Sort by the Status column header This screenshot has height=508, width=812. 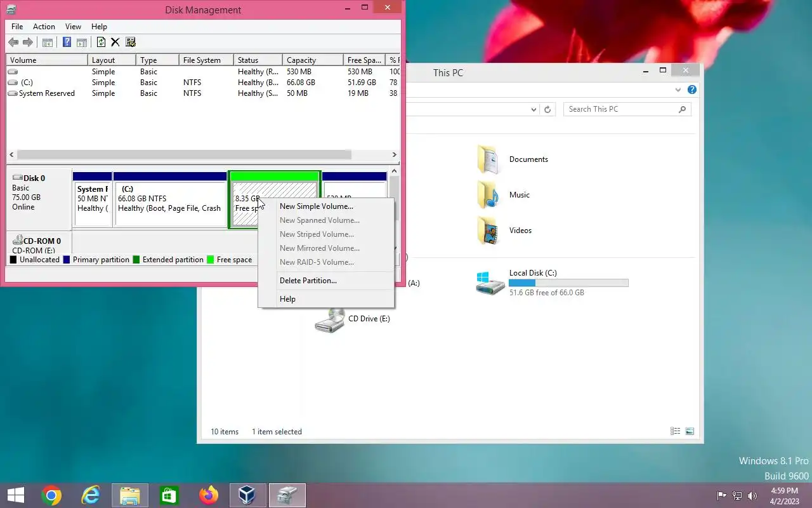(x=258, y=60)
